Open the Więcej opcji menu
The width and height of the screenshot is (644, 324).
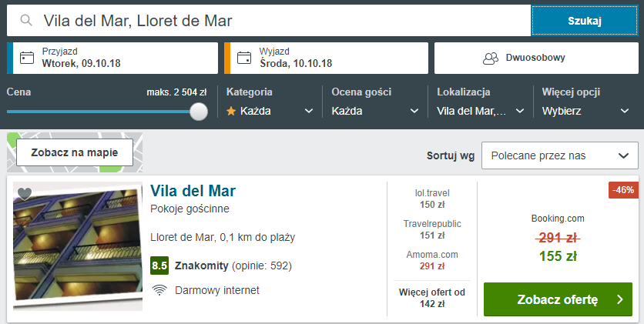pos(585,111)
